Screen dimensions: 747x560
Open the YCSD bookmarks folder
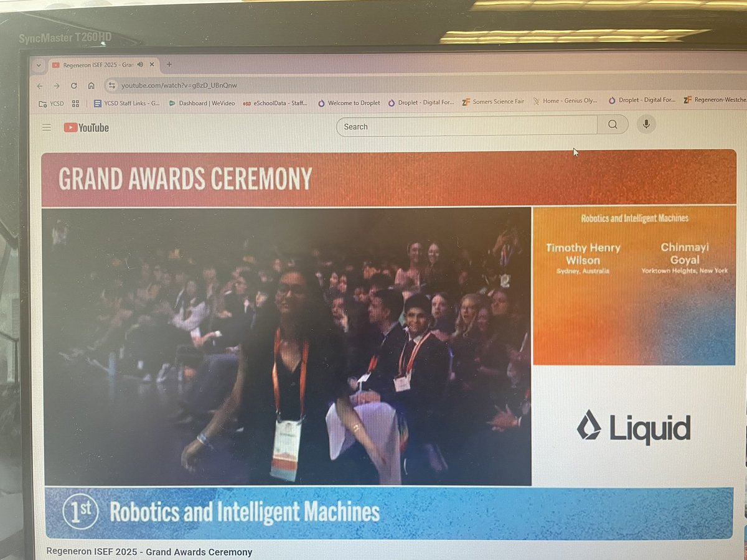point(52,103)
